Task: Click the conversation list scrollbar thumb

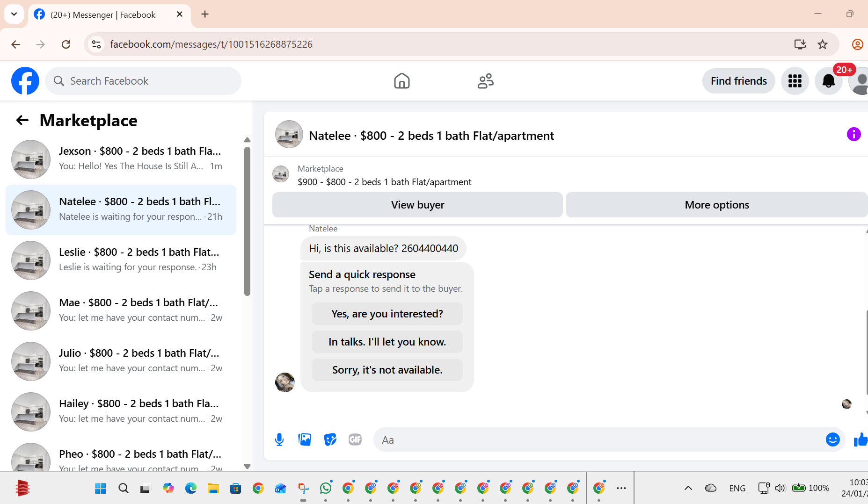Action: pyautogui.click(x=247, y=221)
